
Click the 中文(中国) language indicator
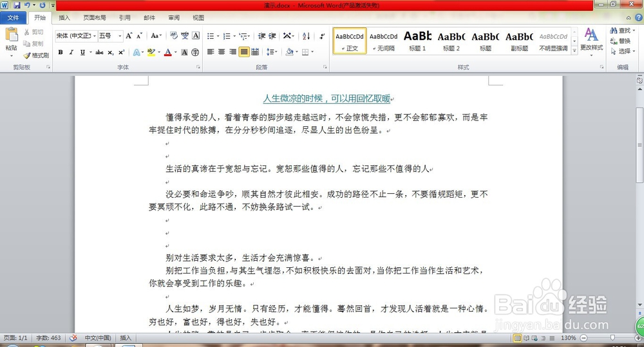point(98,338)
